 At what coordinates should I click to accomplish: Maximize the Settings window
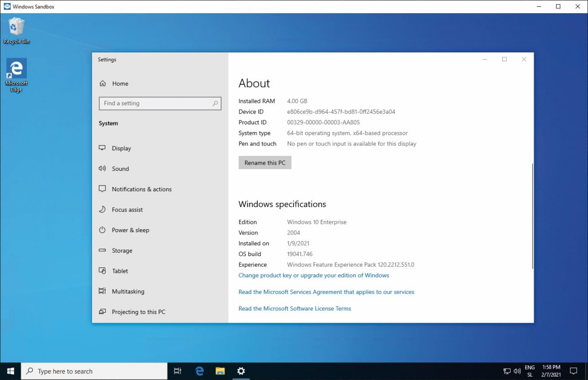[504, 59]
